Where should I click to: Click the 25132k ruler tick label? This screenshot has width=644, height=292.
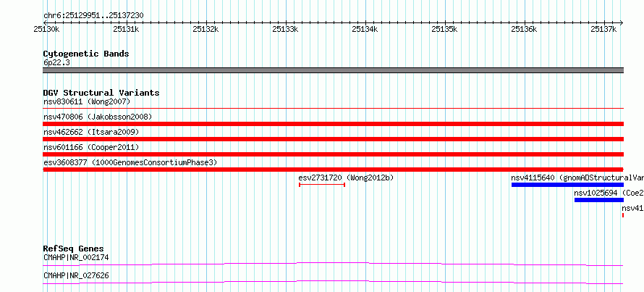coord(206,29)
